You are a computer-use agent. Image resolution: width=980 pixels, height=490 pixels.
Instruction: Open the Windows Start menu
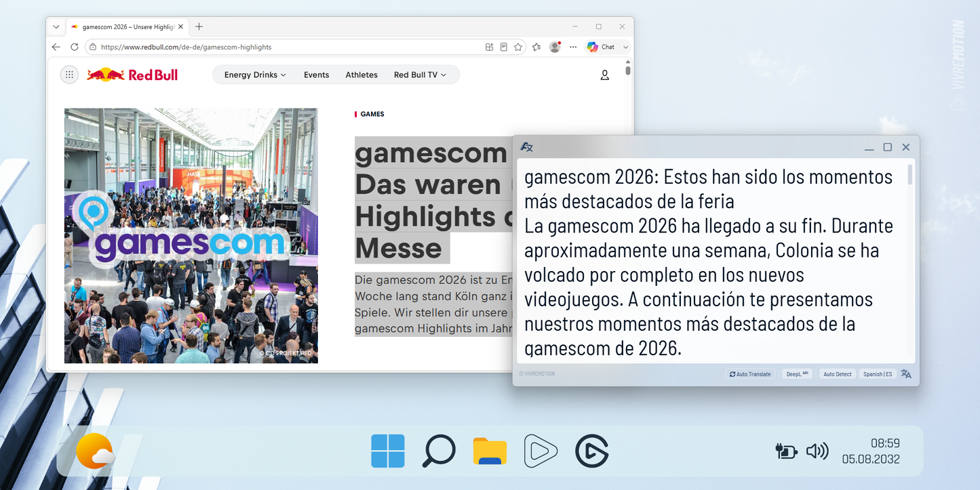point(388,451)
